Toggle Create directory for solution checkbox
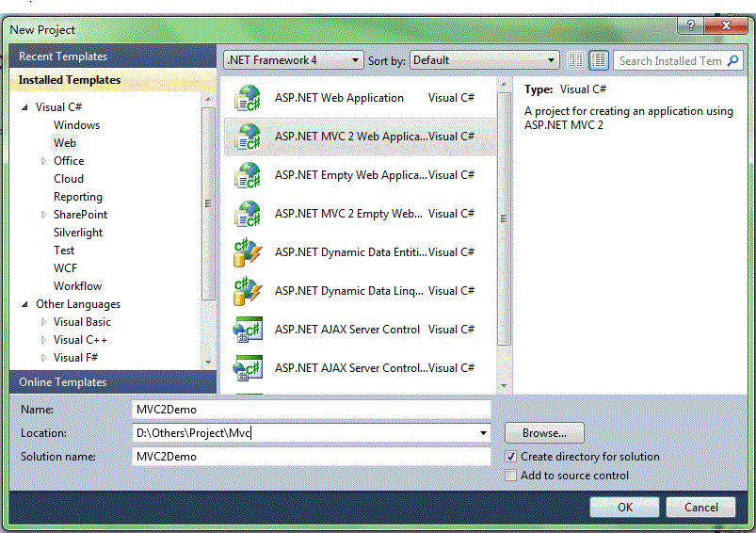The image size is (756, 533). (510, 457)
